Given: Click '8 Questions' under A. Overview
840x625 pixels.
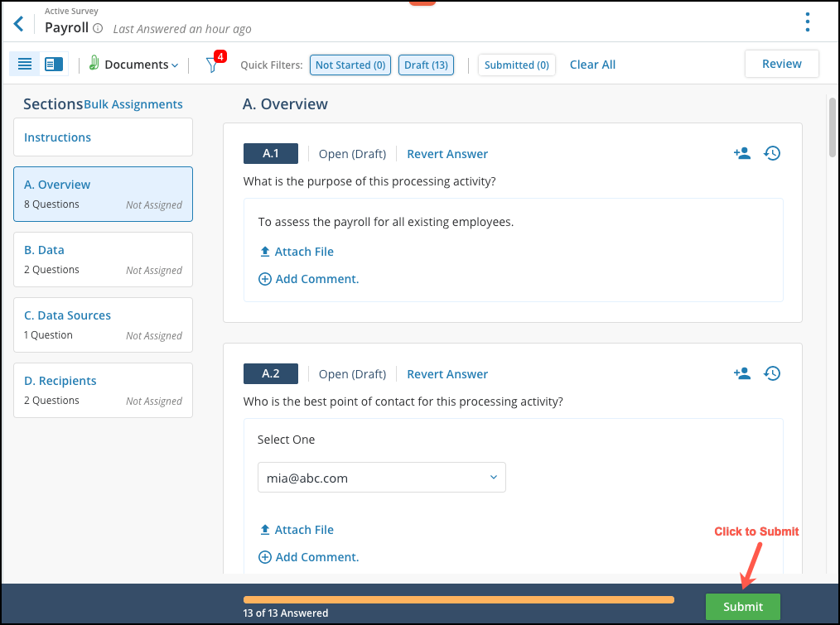Looking at the screenshot, I should [x=51, y=204].
